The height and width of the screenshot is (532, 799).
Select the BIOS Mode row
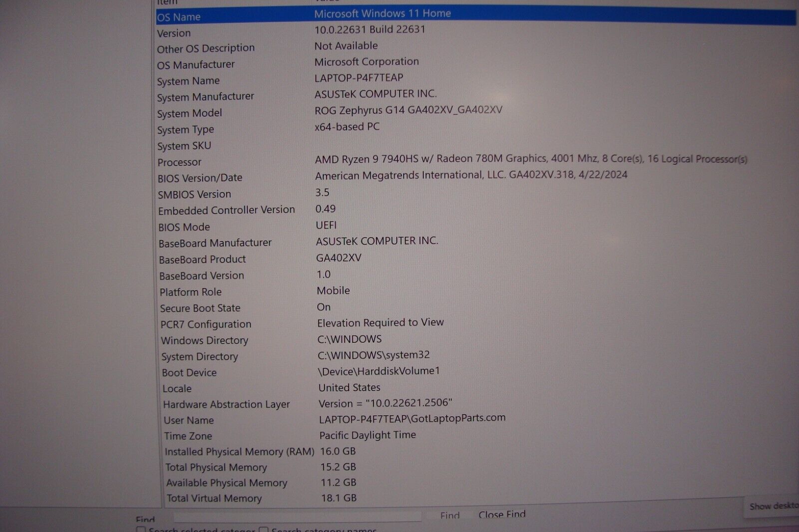[476, 227]
